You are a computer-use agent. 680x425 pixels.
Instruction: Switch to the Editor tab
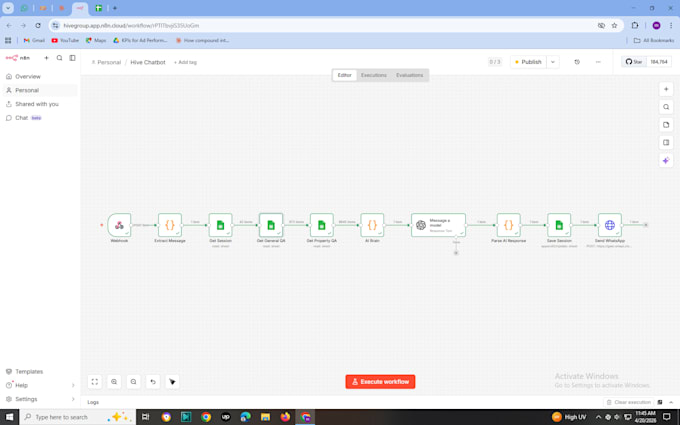(x=344, y=75)
